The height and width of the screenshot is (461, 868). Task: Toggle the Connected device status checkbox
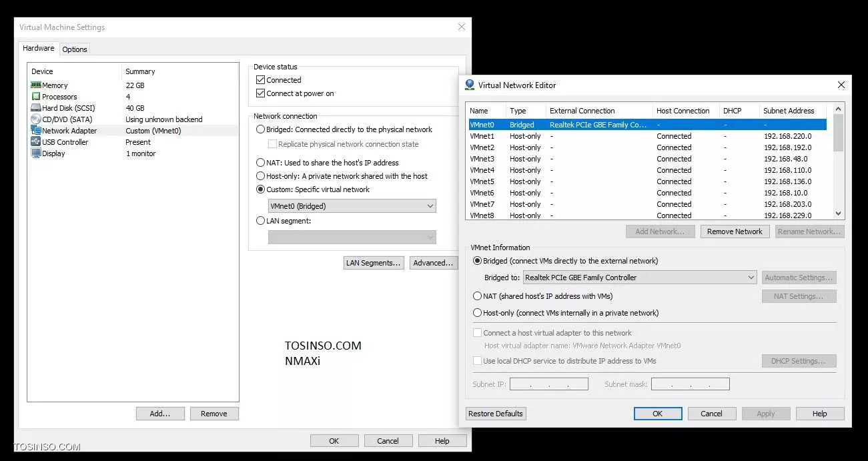tap(261, 80)
